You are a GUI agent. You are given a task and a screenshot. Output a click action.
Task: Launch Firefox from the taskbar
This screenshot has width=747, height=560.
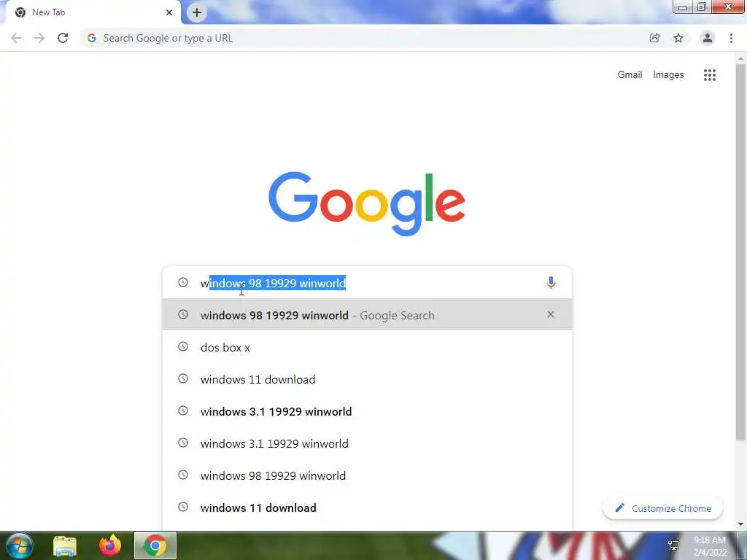click(110, 545)
